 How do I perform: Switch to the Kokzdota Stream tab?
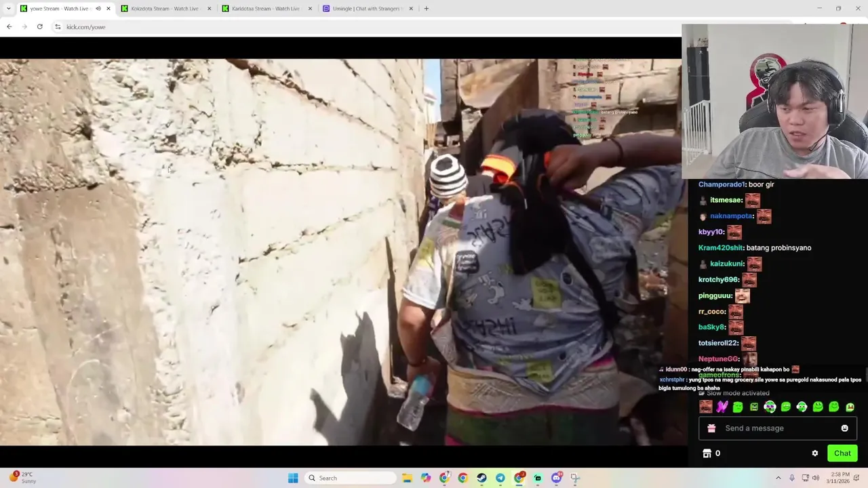point(165,9)
